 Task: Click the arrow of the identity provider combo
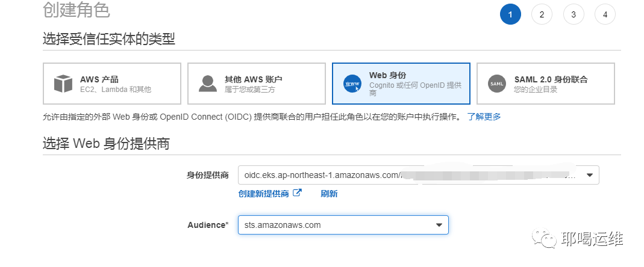click(x=589, y=175)
